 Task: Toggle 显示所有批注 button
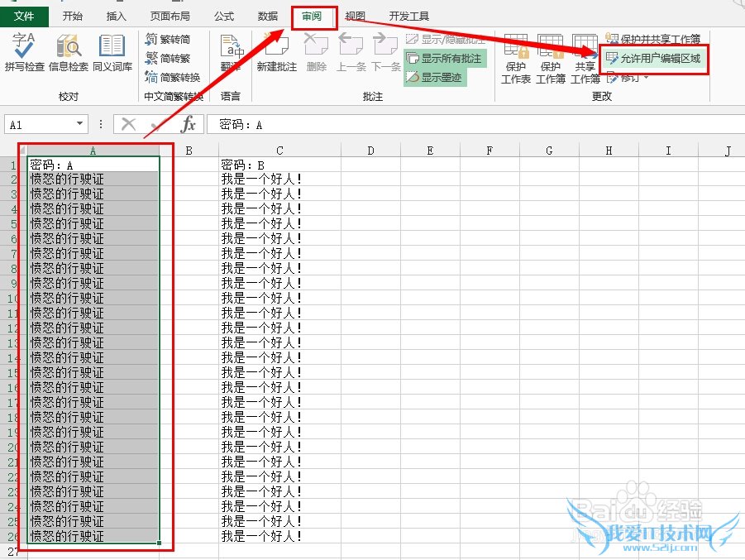445,58
